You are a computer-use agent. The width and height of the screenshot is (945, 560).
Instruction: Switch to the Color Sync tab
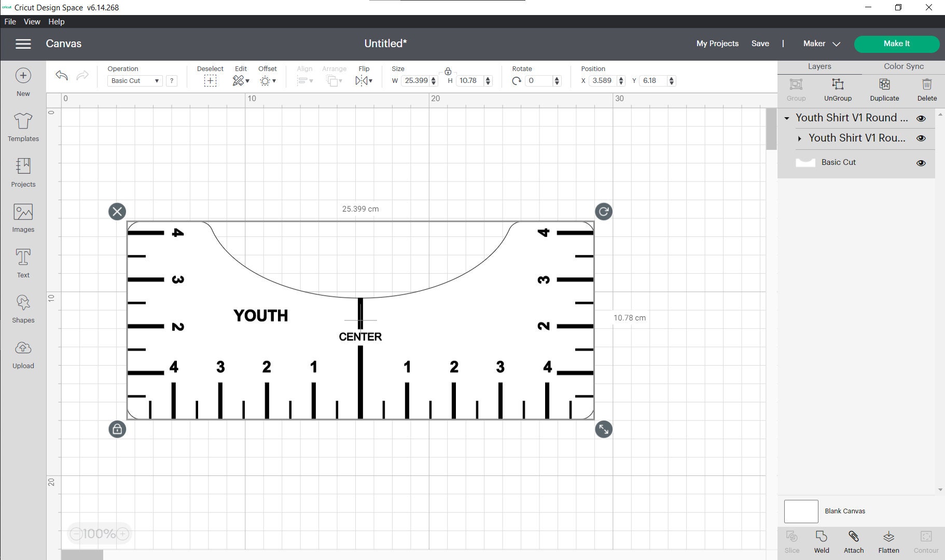coord(904,66)
